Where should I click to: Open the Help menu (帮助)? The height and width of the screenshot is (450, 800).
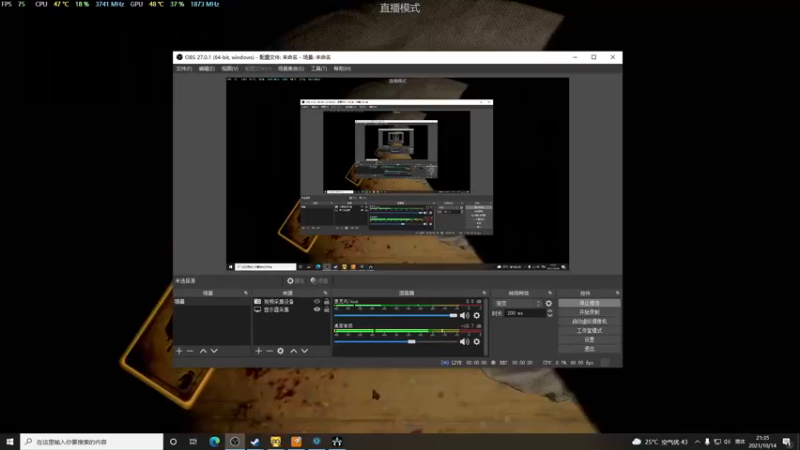[x=342, y=68]
